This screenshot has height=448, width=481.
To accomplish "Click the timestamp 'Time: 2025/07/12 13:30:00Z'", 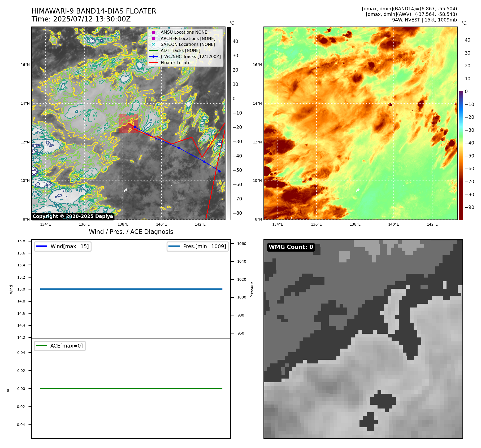I will pos(81,19).
